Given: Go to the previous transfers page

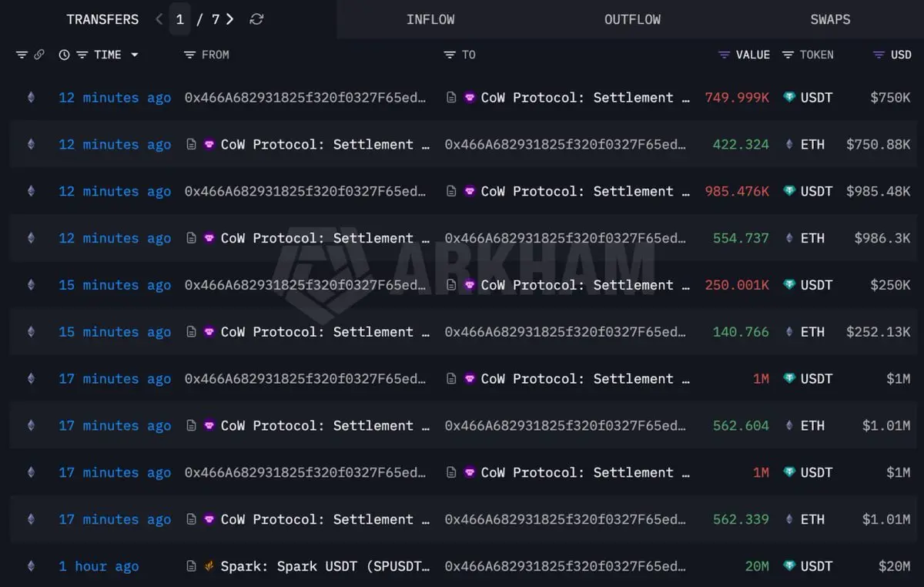Looking at the screenshot, I should [x=159, y=19].
